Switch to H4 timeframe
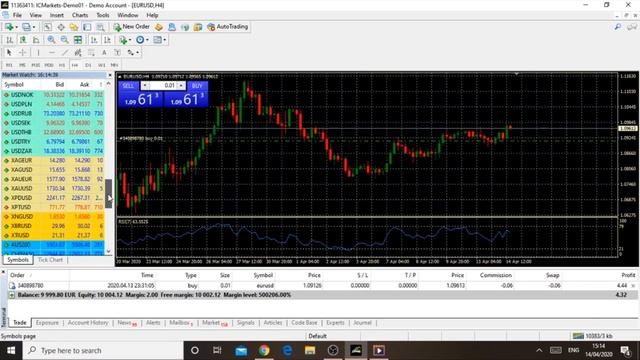The height and width of the screenshot is (360, 640). pos(75,65)
